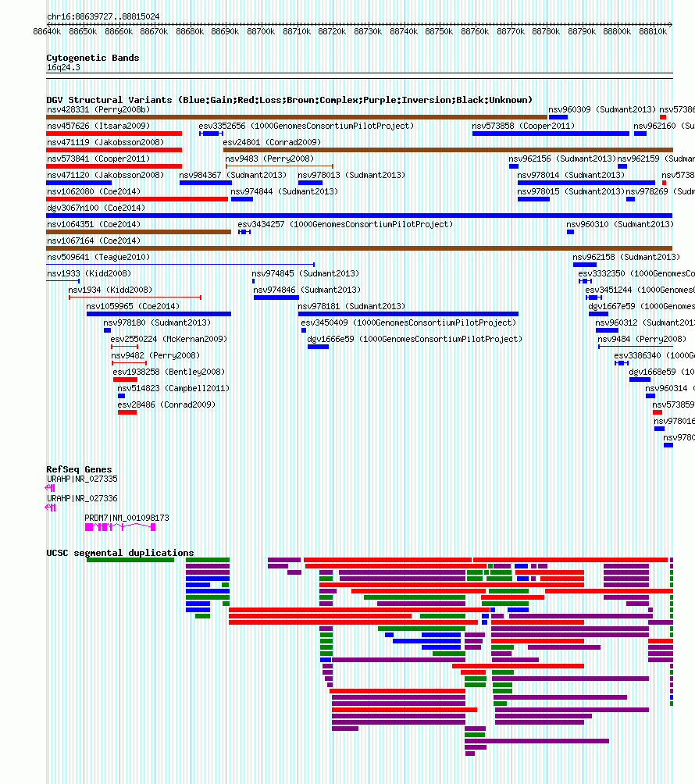Click the red bar under nsv457626

click(114, 134)
